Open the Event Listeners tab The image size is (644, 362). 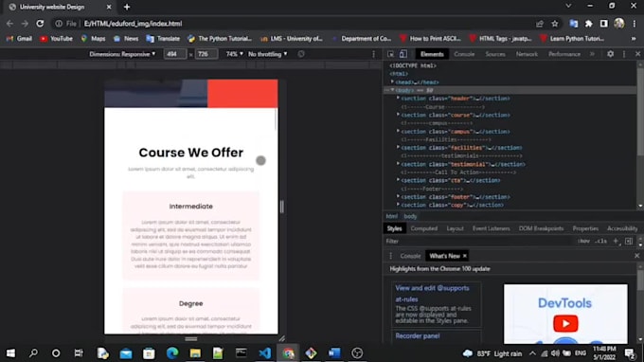(x=491, y=228)
